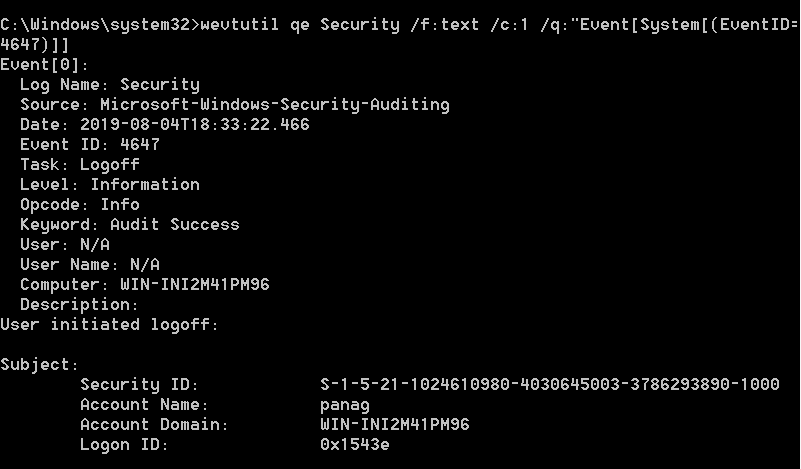Click the account name panag
The image size is (801, 469).
[344, 405]
